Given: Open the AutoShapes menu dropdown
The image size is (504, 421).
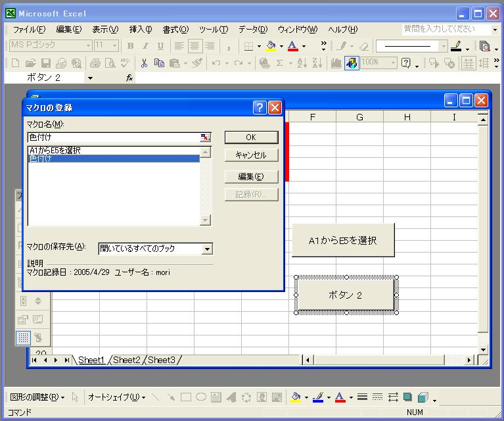Looking at the screenshot, I should 117,397.
